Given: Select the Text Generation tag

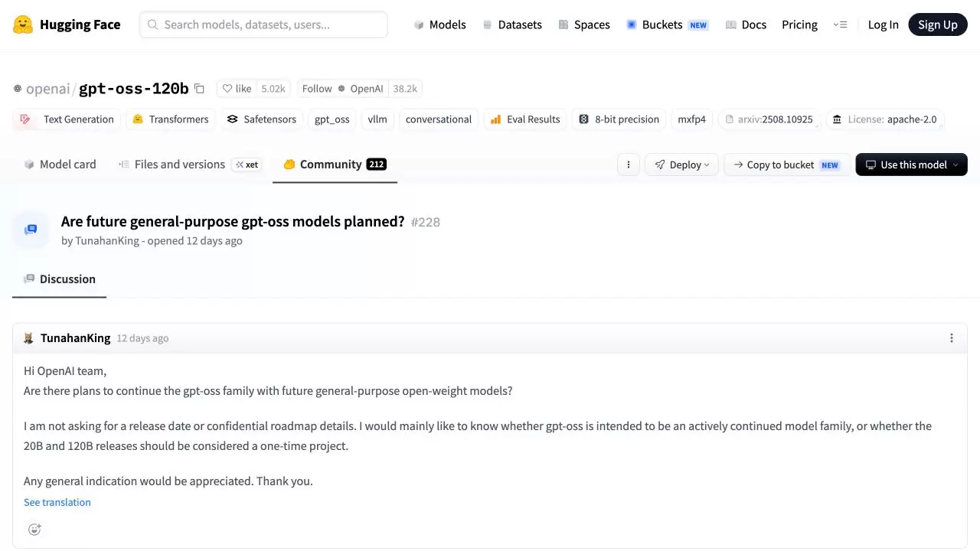Looking at the screenshot, I should 67,119.
